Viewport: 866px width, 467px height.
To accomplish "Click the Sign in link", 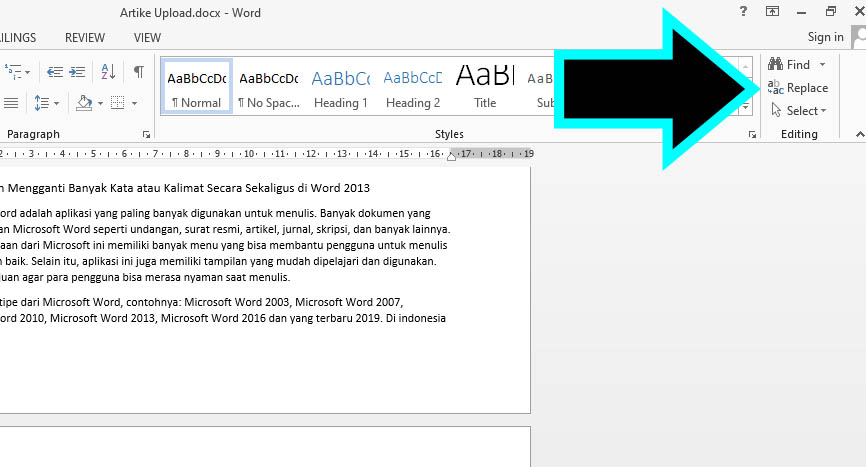I will click(826, 37).
